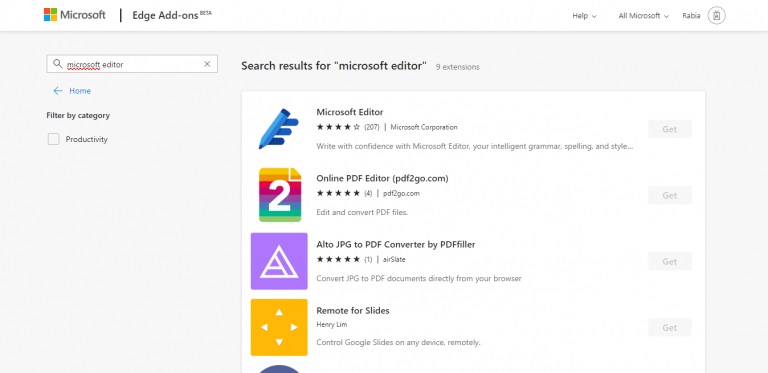Click the 'Filter by category' heading
Image resolution: width=768 pixels, height=373 pixels.
click(x=78, y=116)
